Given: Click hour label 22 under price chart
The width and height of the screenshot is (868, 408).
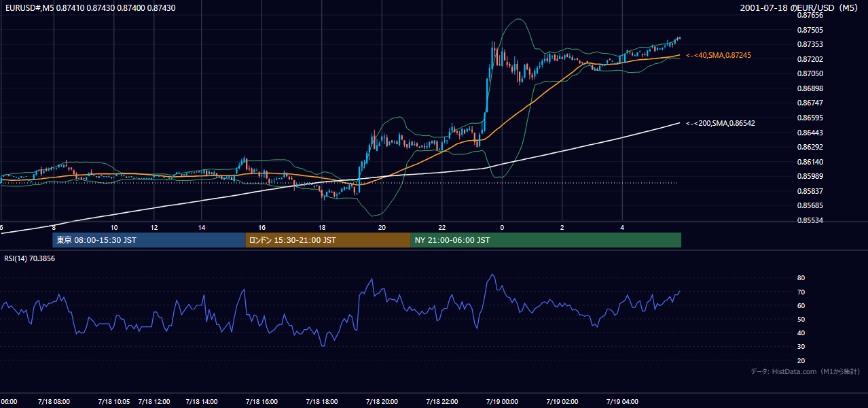Looking at the screenshot, I should (442, 228).
